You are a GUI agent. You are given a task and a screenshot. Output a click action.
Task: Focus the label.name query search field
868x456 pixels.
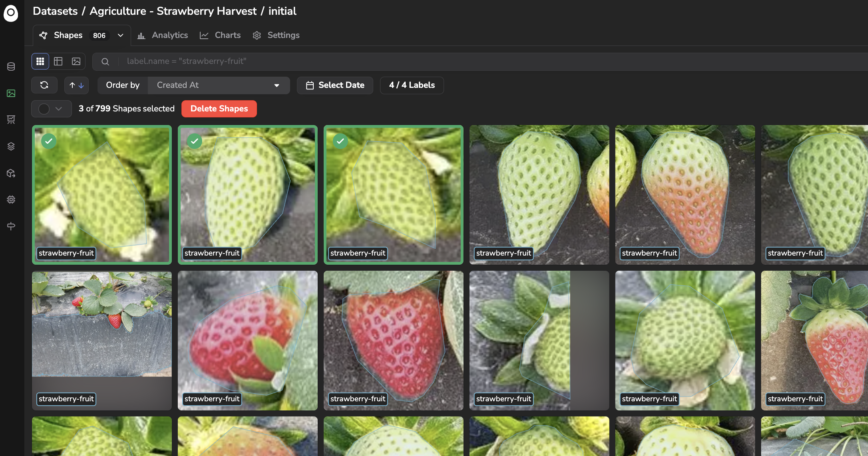click(480, 61)
